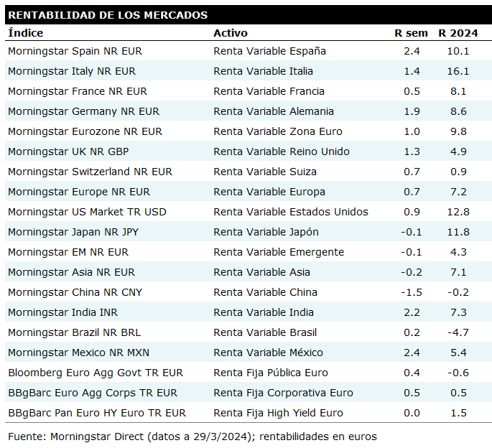The image size is (492, 448).
Task: Select the 'Renta Variable India' asset cell
Action: pyautogui.click(x=264, y=312)
